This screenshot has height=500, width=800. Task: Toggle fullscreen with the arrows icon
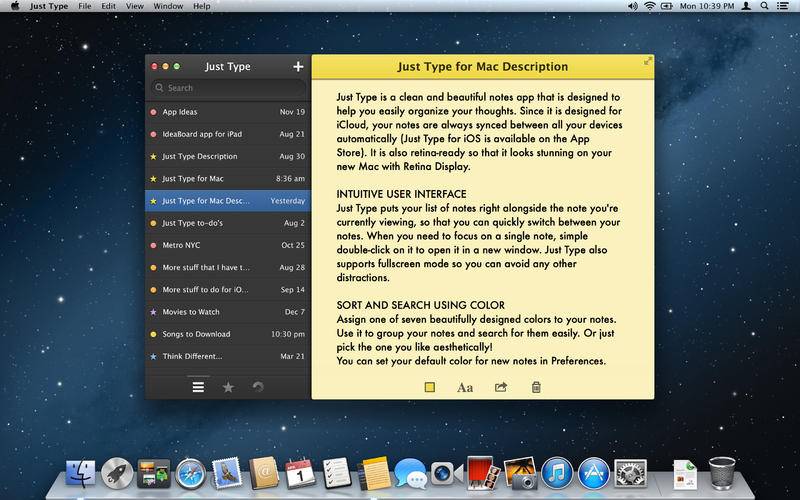(647, 61)
